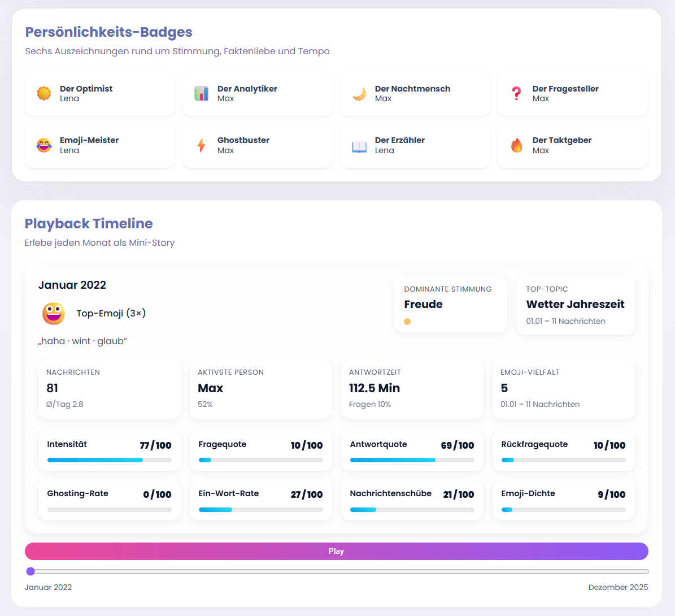Click the Persönlichkeits-Badges heading
The height and width of the screenshot is (616, 675).
108,32
